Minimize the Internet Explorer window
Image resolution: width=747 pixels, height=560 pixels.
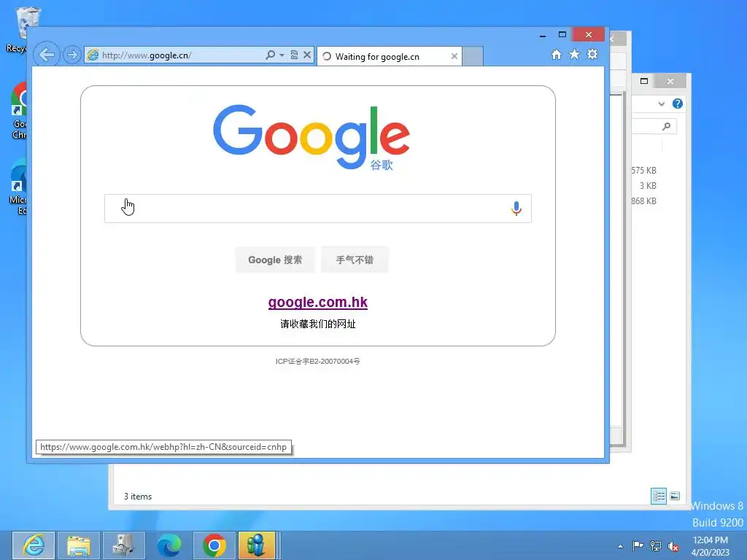coord(543,35)
